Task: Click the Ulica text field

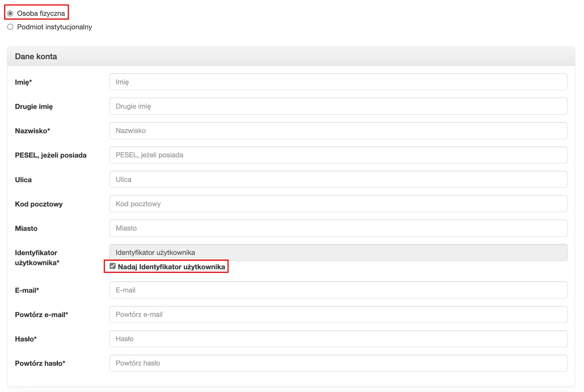Action: 338,179
